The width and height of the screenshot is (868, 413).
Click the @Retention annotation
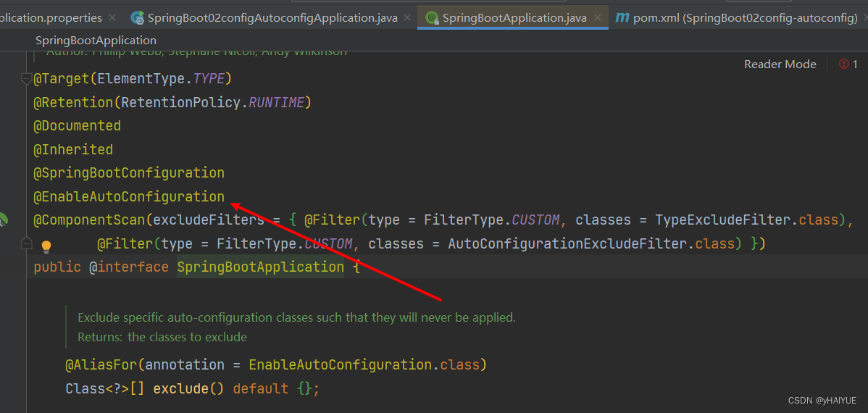(73, 102)
